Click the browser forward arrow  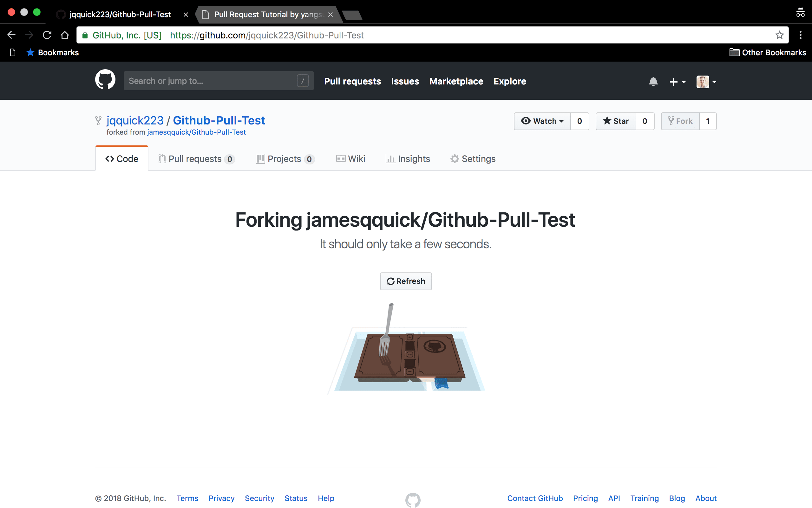(29, 35)
